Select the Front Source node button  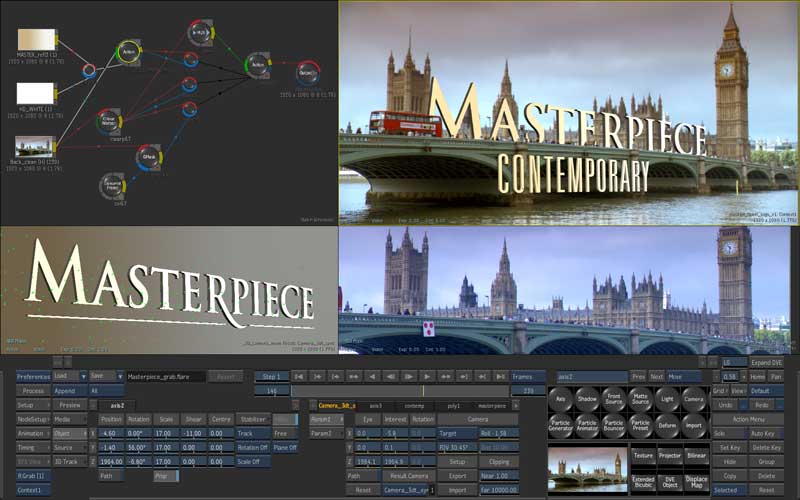[x=613, y=399]
